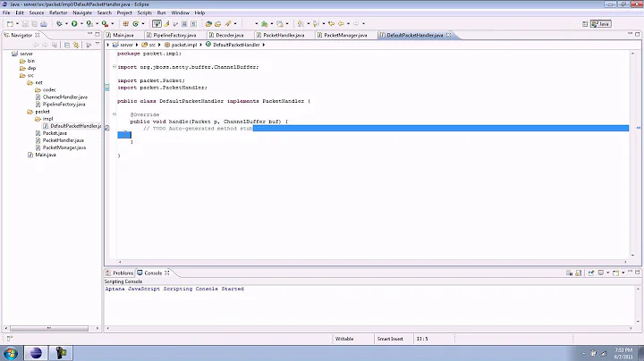Screen dimensions: 644x361
Task: Click the Windows Start orb
Action: coord(10,352)
